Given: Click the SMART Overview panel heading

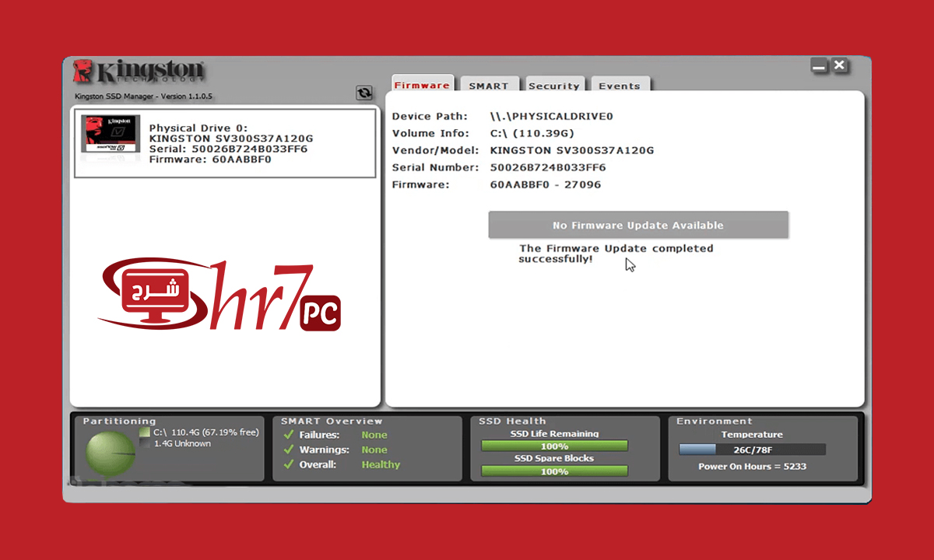Looking at the screenshot, I should [332, 421].
